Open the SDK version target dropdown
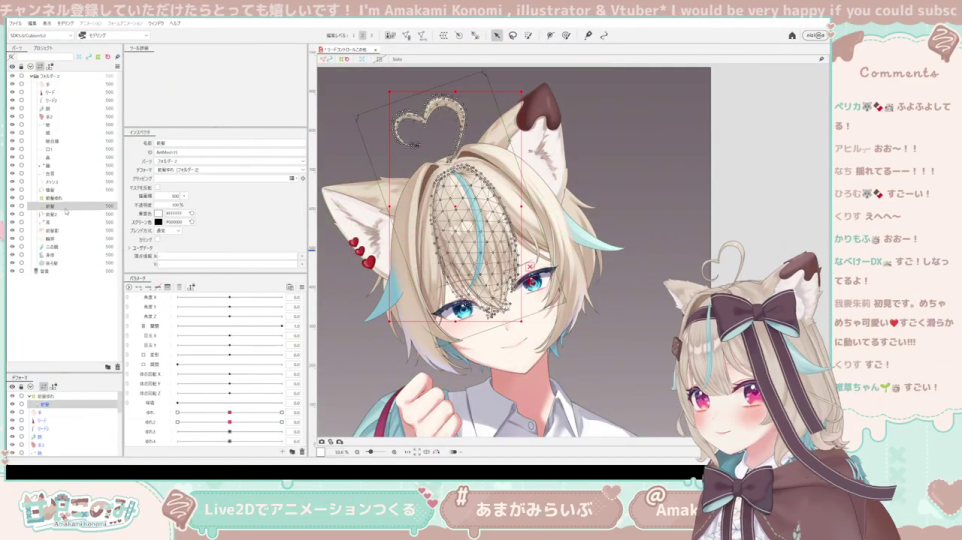The height and width of the screenshot is (540, 962). click(x=40, y=36)
